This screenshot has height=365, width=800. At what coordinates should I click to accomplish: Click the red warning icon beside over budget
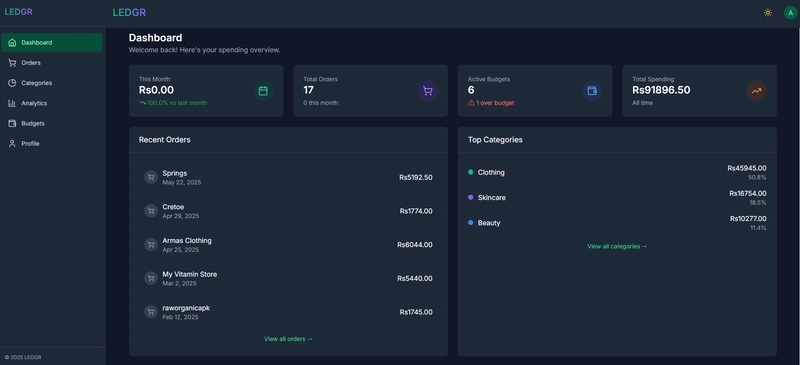pyautogui.click(x=471, y=103)
